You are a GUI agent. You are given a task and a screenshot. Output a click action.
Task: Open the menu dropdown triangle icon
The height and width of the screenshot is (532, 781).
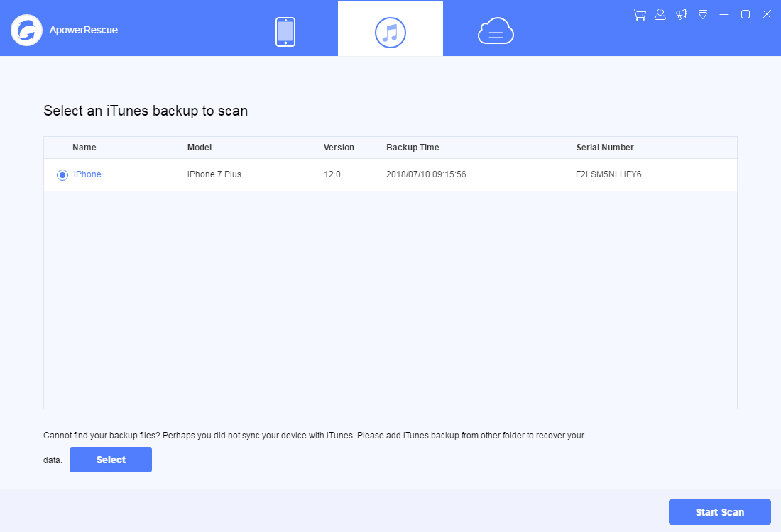point(703,14)
